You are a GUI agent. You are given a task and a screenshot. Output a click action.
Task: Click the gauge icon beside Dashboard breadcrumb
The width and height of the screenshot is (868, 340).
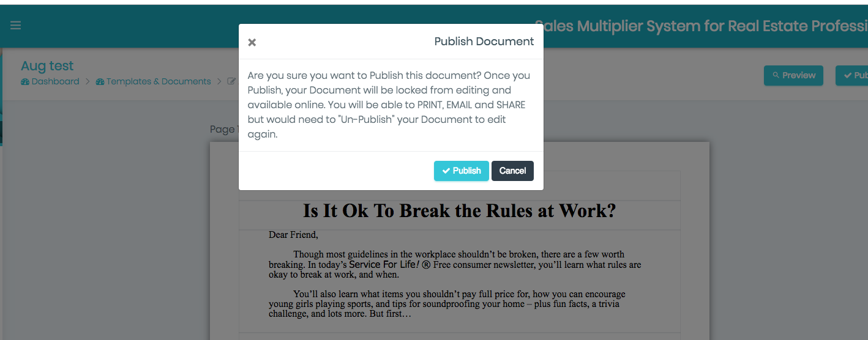tap(25, 81)
